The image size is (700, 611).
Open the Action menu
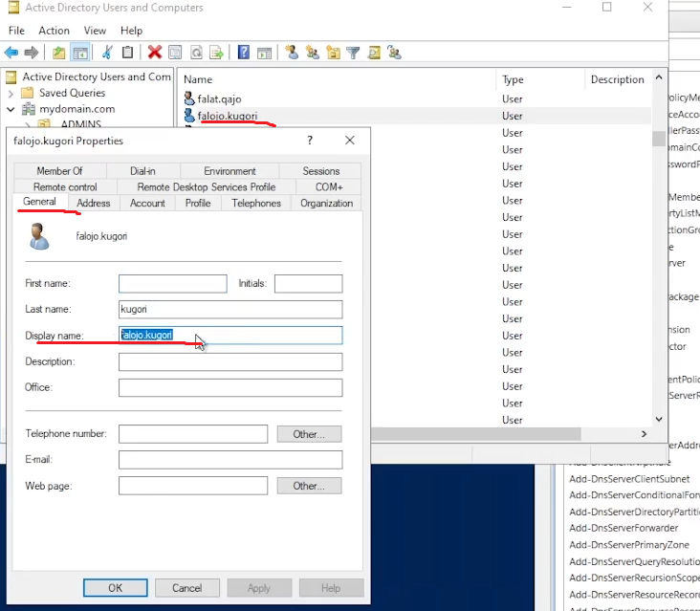54,31
